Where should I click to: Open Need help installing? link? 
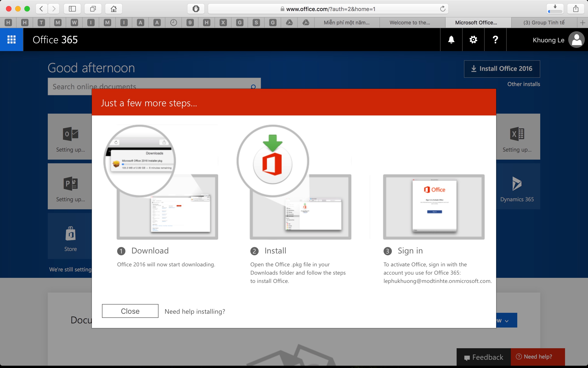point(195,311)
